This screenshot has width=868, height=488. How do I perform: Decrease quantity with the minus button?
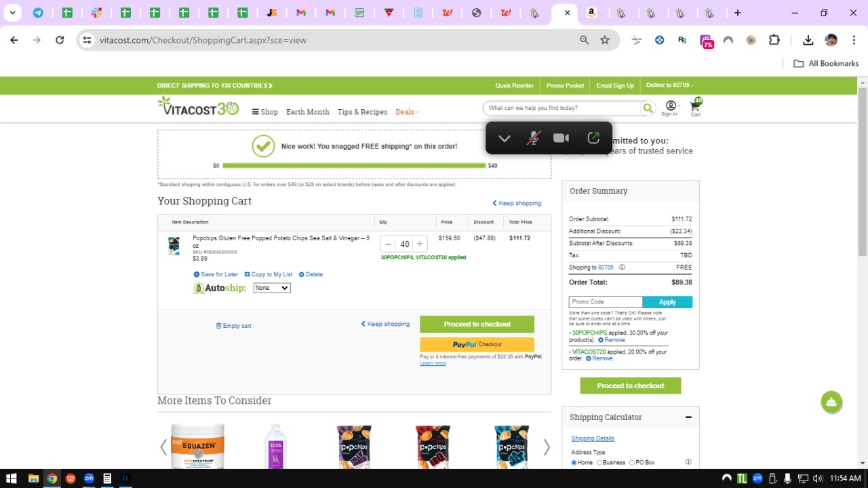coord(388,244)
